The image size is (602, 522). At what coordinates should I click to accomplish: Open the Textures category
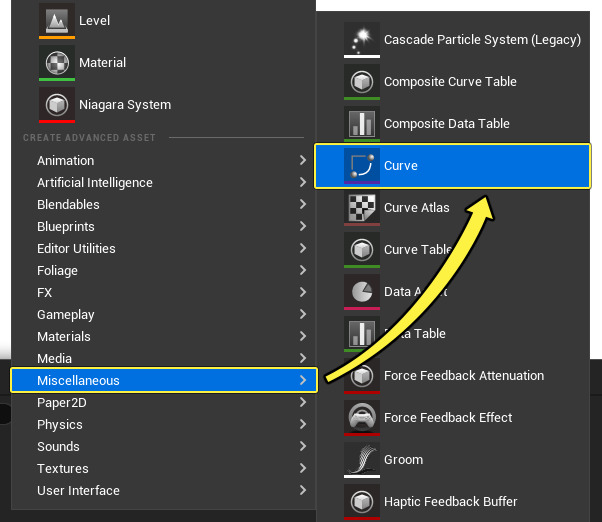coord(164,469)
